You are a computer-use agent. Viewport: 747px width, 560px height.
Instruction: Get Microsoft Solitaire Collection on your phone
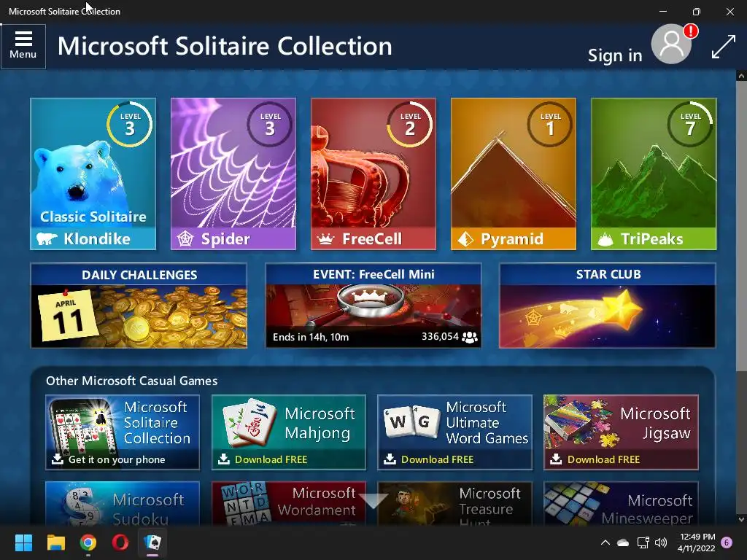pyautogui.click(x=123, y=432)
